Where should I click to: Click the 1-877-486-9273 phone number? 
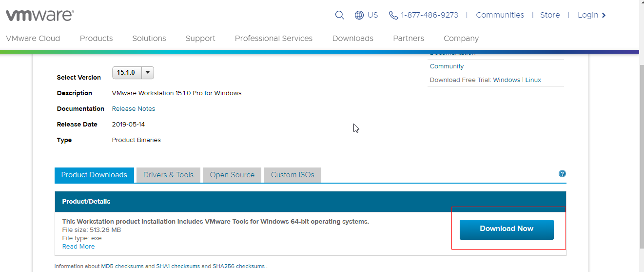(429, 15)
